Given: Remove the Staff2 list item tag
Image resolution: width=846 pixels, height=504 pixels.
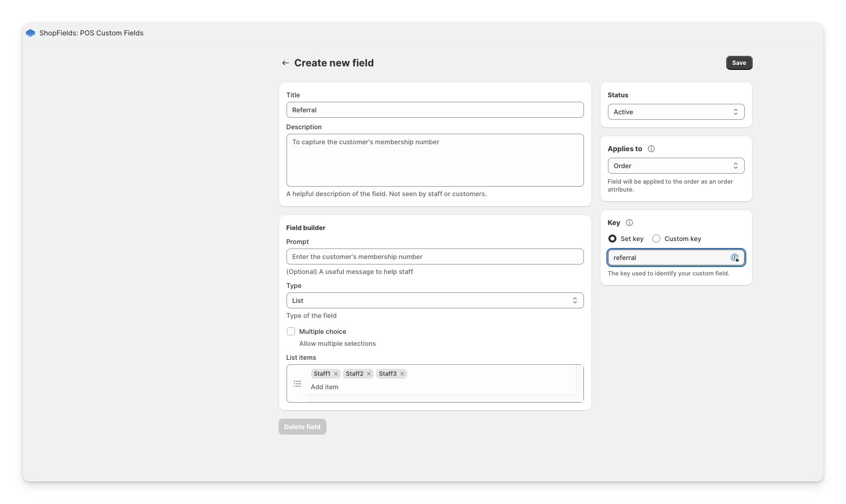Looking at the screenshot, I should 369,374.
